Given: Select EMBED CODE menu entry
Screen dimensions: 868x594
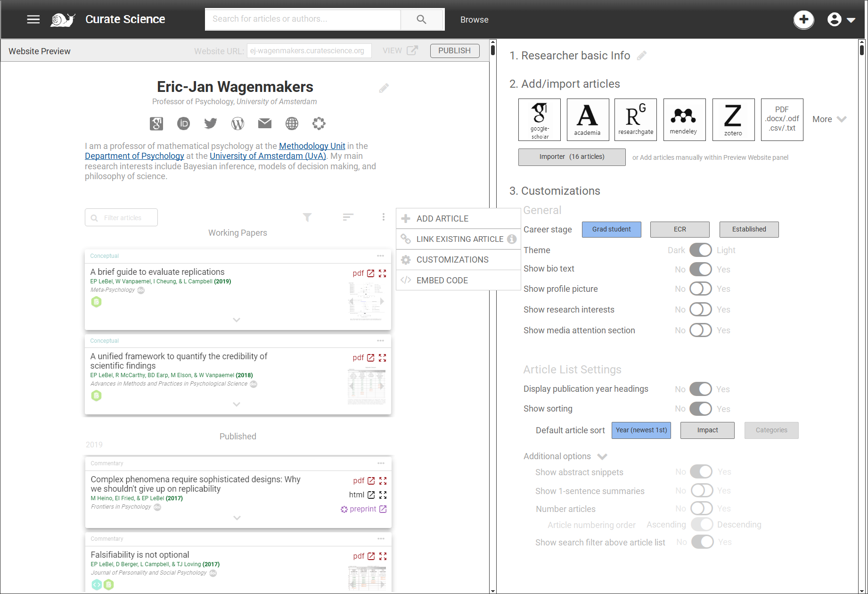Looking at the screenshot, I should (459, 280).
